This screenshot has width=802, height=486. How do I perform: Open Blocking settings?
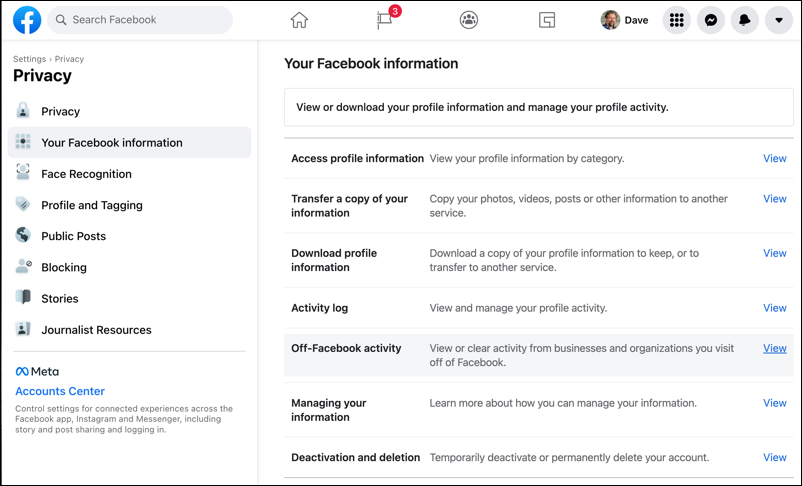tap(129, 267)
